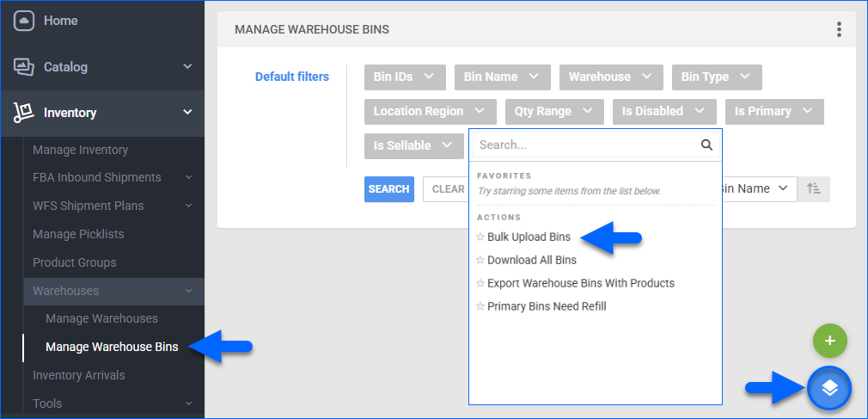Image resolution: width=868 pixels, height=419 pixels.
Task: Click the sort order direction icon
Action: pos(813,188)
